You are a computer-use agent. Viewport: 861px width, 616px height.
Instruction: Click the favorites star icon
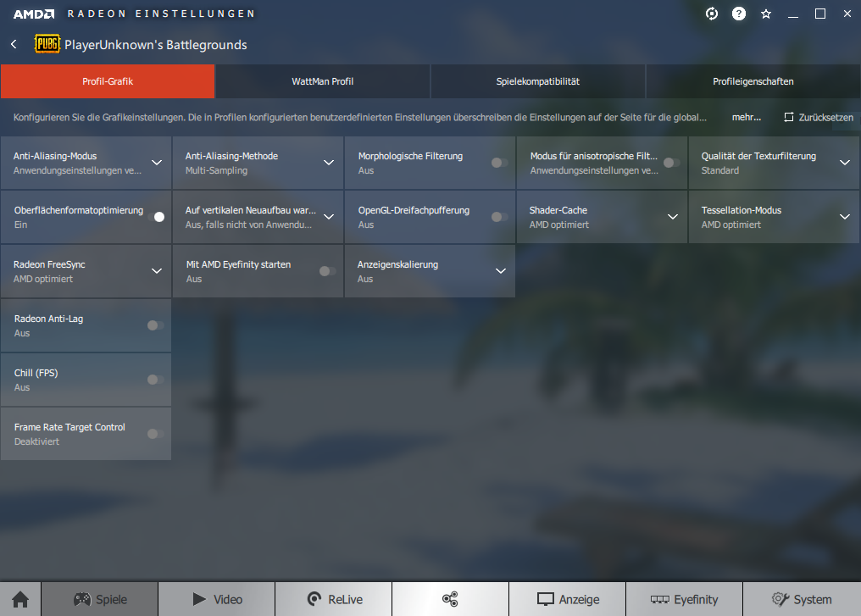tap(766, 14)
